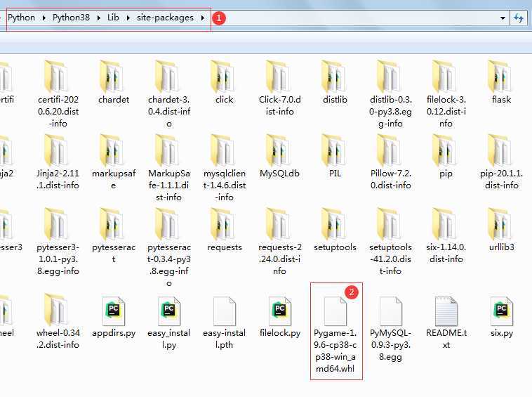Viewport: 532px width, 397px height.
Task: Select the six.py file
Action: tap(501, 317)
